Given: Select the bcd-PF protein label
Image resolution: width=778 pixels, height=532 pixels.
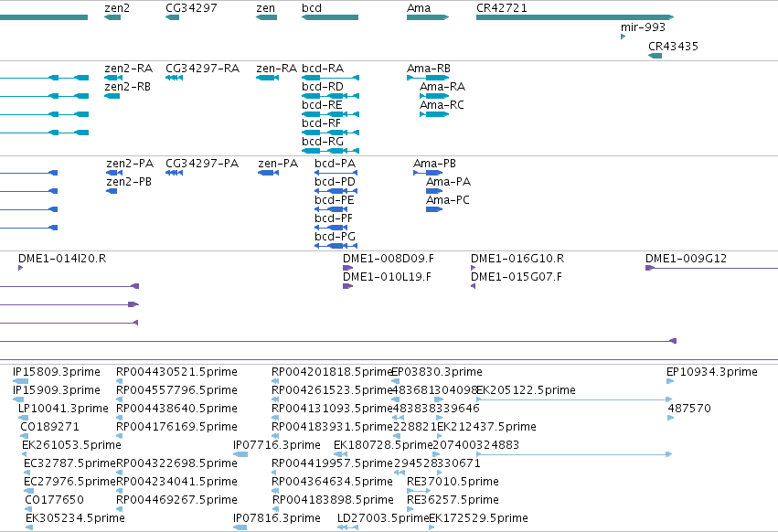Looking at the screenshot, I should click(334, 218).
